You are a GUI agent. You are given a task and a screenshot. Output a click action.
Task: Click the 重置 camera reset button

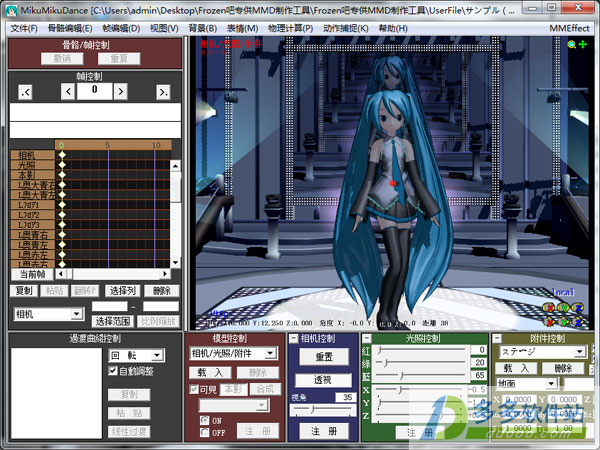[x=324, y=357]
